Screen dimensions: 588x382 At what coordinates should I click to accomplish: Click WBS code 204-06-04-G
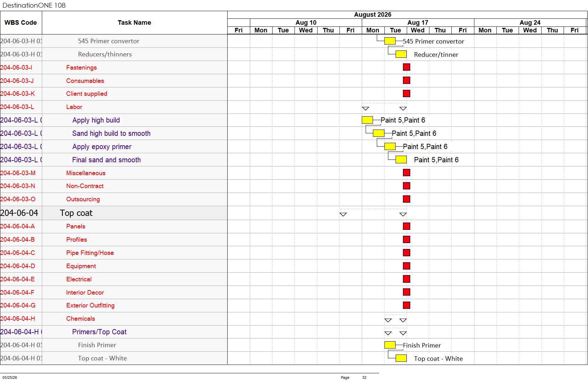click(18, 305)
